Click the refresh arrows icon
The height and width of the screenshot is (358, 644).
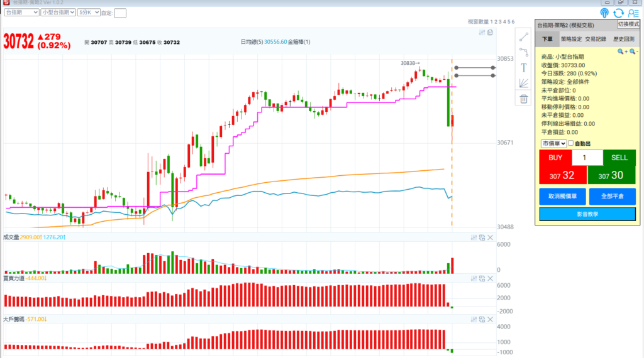(x=619, y=13)
